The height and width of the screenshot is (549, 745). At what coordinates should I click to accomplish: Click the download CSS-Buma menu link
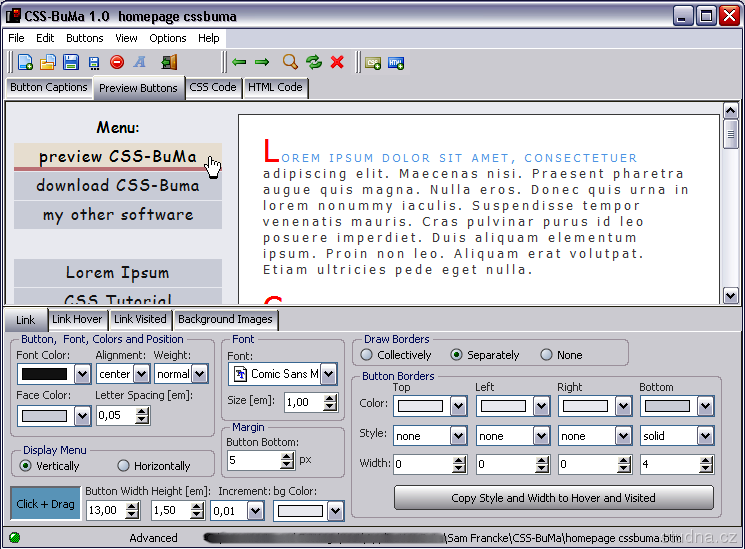click(x=118, y=186)
